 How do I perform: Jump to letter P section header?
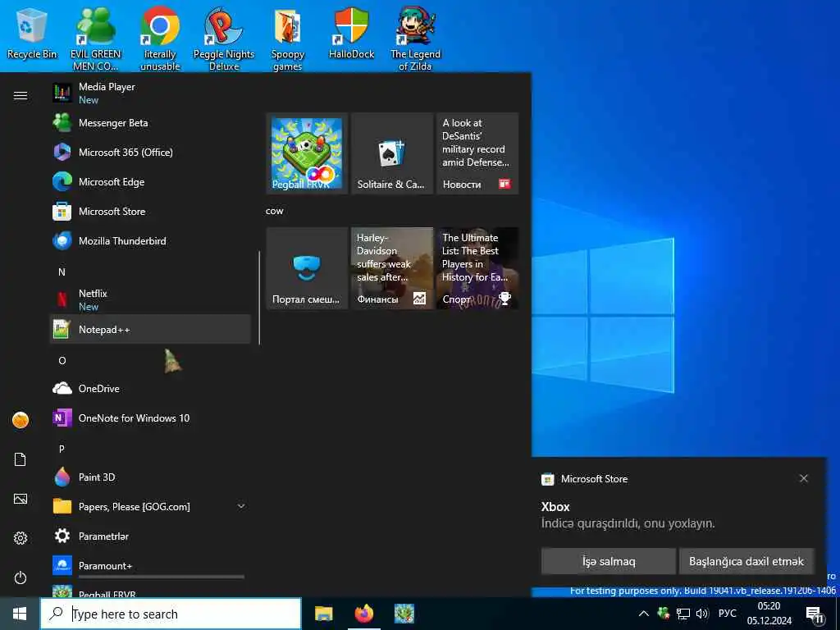point(62,449)
